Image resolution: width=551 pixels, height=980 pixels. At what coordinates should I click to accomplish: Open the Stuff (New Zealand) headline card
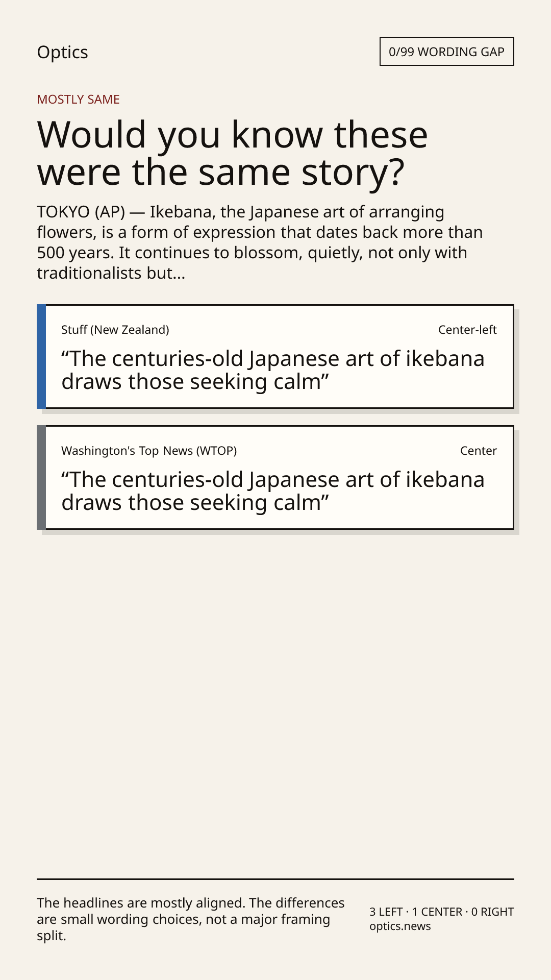tap(275, 356)
